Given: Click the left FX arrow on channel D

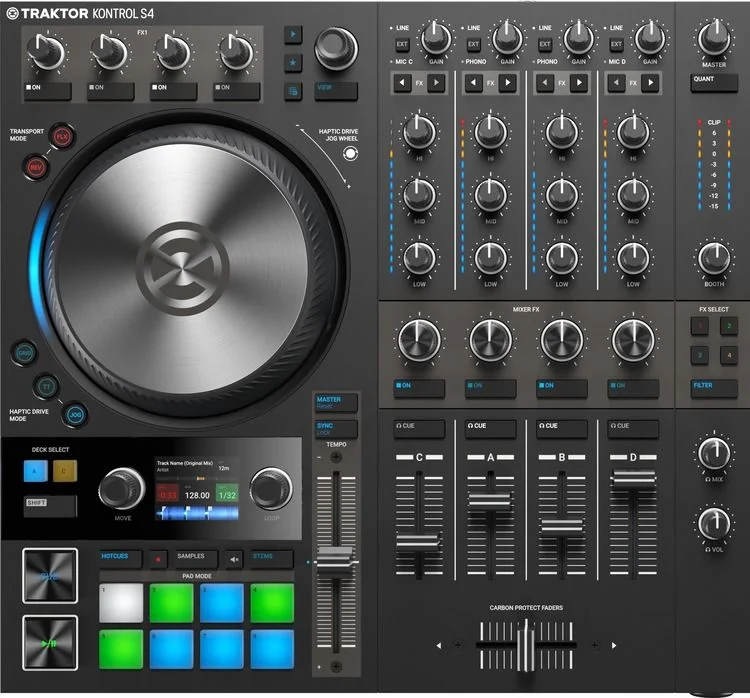Looking at the screenshot, I should point(616,83).
